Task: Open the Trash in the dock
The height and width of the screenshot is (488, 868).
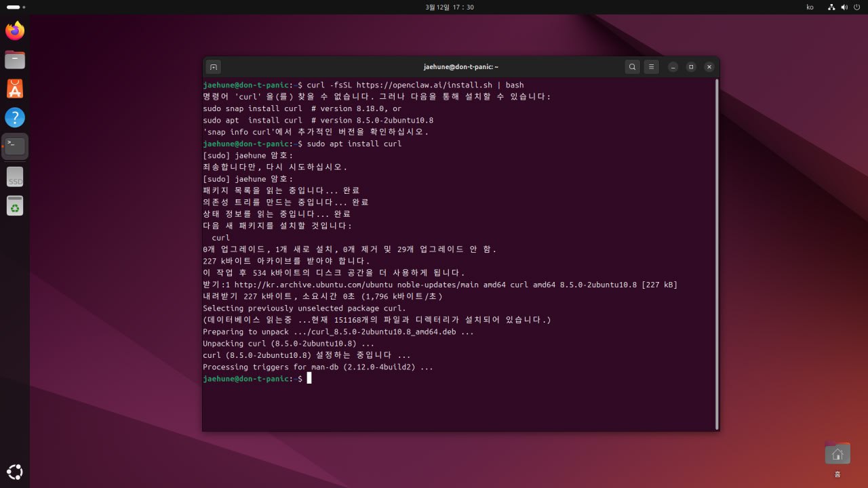Action: (x=15, y=205)
